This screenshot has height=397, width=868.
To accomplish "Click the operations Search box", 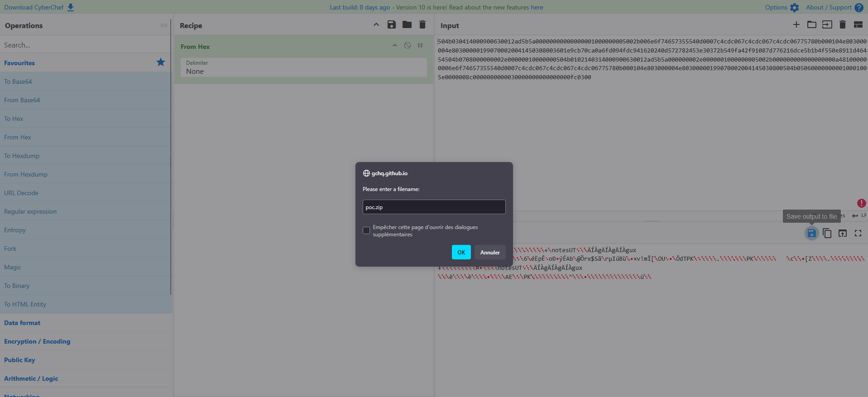I will [x=85, y=45].
